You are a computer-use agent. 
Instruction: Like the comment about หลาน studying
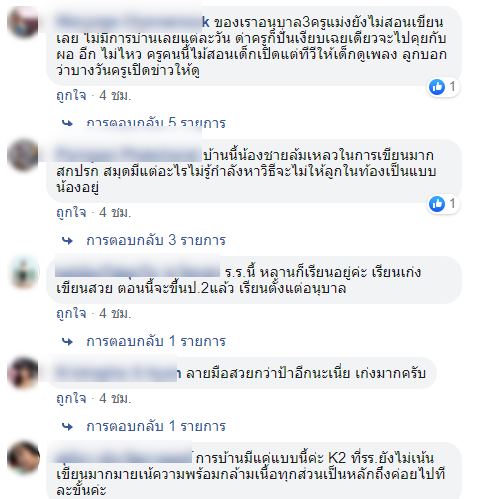[71, 314]
